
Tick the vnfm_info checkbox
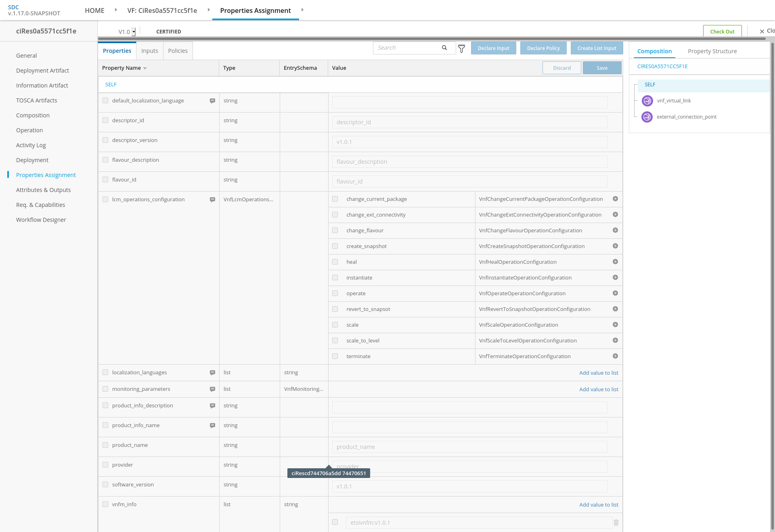pos(105,504)
